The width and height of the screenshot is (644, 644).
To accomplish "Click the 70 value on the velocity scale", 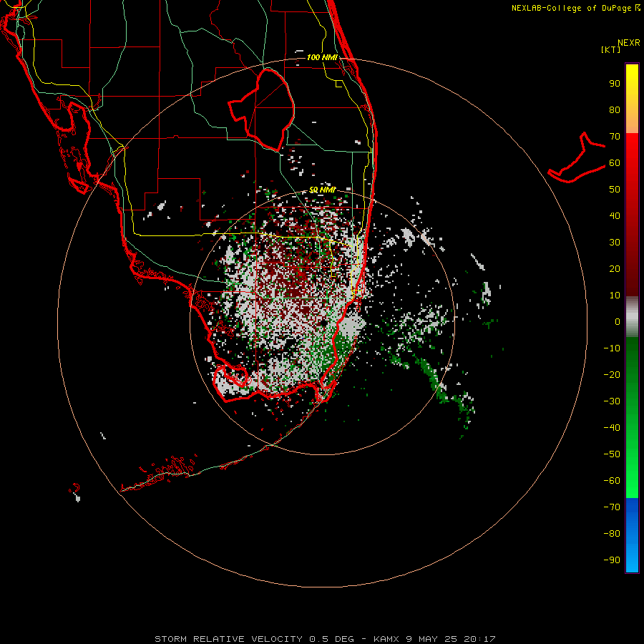I will point(615,137).
